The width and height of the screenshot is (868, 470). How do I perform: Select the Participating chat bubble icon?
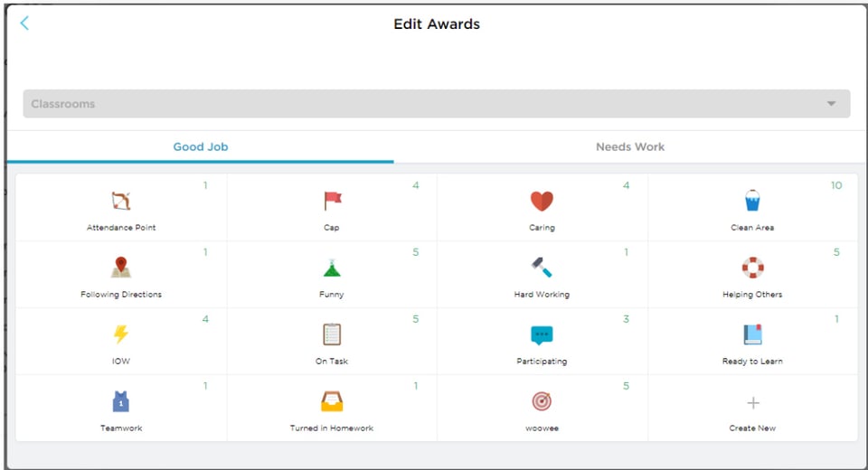(542, 334)
